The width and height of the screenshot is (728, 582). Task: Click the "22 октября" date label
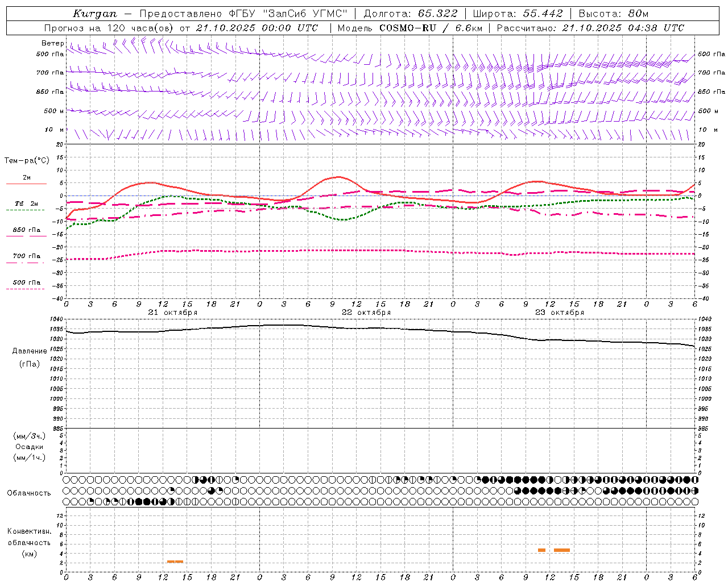[366, 313]
